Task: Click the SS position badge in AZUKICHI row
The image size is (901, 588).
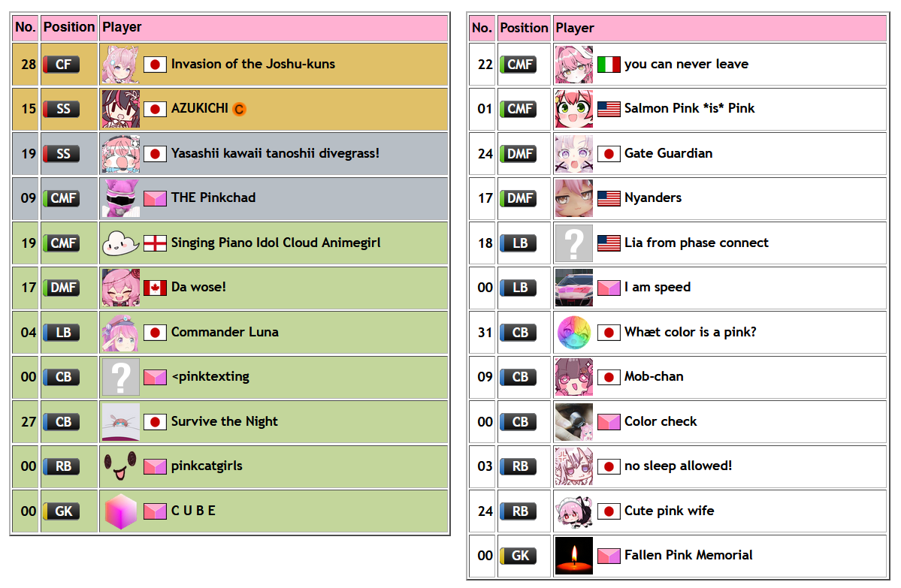Action: pyautogui.click(x=62, y=109)
